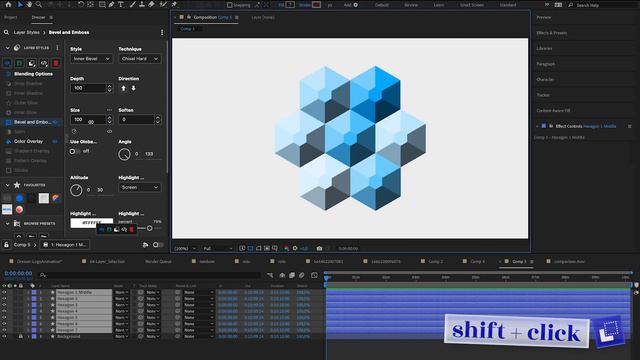Click the red delete layer style icon under Layer Styles

pyautogui.click(x=56, y=63)
